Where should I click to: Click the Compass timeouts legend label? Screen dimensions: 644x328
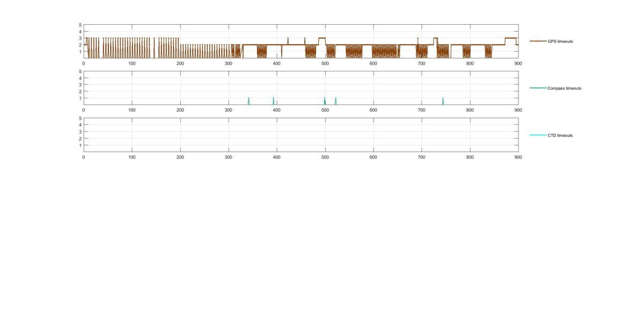(564, 88)
